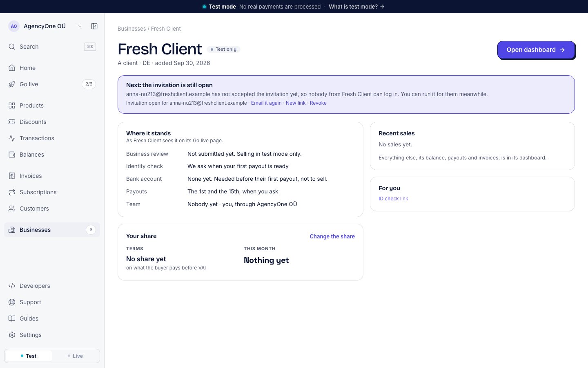The height and width of the screenshot is (368, 588).
Task: Click the Subscriptions repeat icon
Action: point(12,192)
